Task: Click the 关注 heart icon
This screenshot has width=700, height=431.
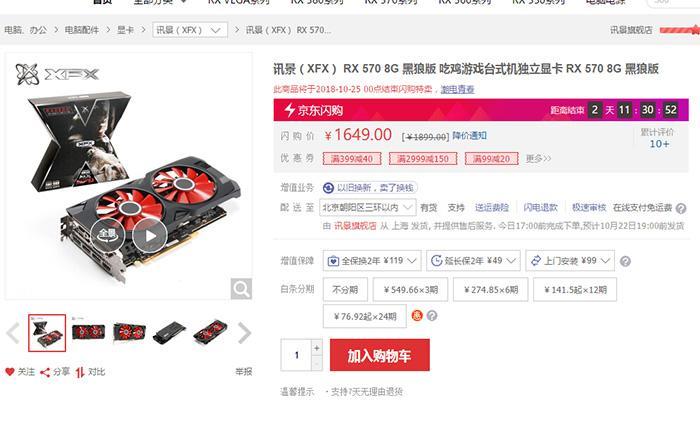Action: click(x=10, y=372)
